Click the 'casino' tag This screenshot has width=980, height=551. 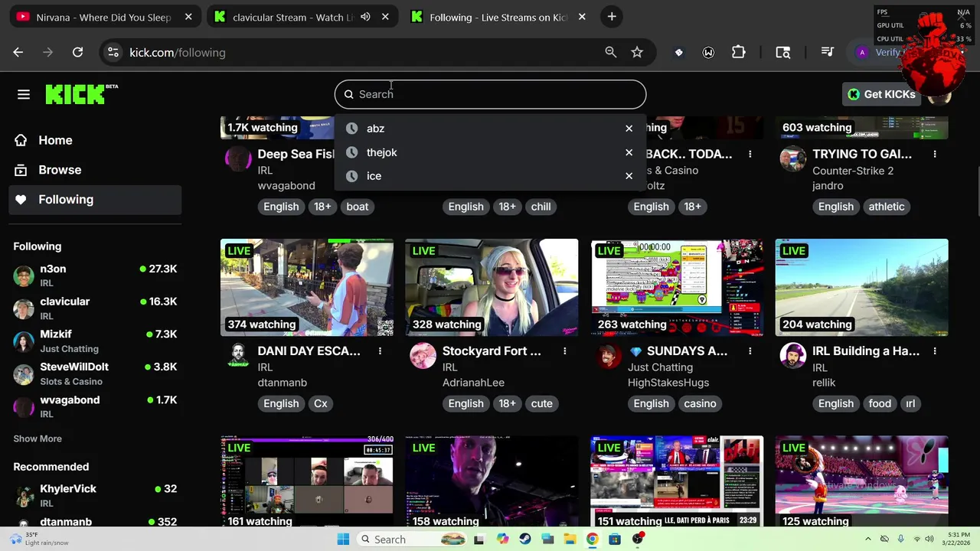tap(701, 403)
